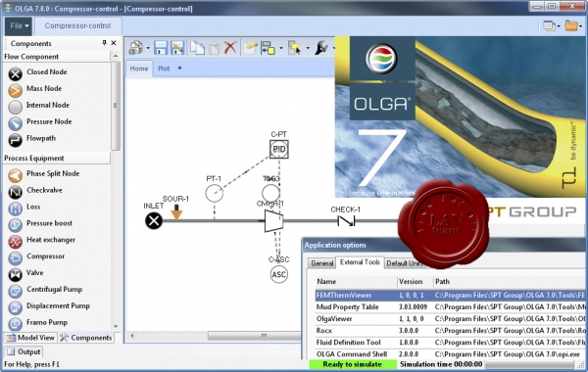Select the Internal Node component icon
Screen dimensions: 588x372
(16, 107)
